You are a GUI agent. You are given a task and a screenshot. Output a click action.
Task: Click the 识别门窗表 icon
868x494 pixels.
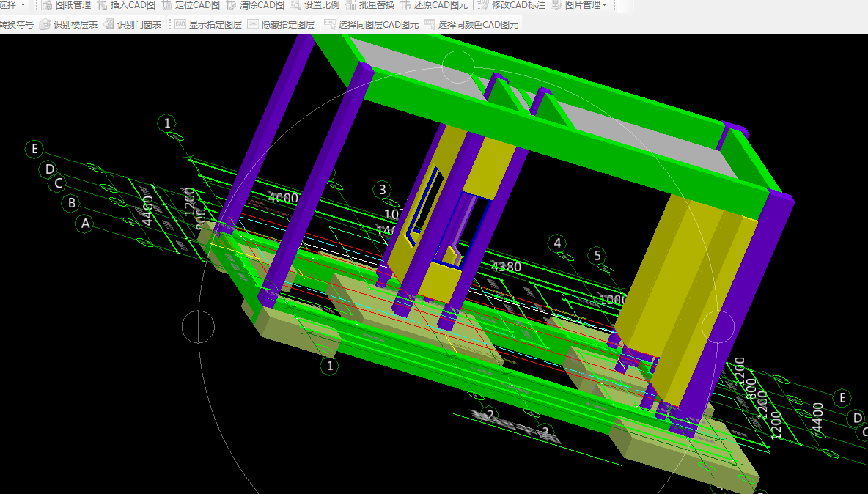pyautogui.click(x=108, y=24)
